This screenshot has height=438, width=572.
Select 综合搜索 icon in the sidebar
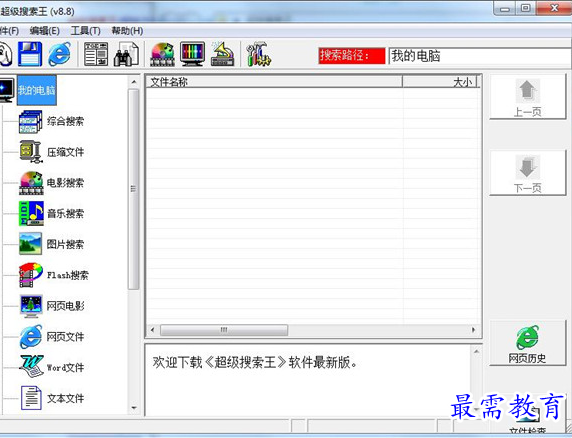(31, 121)
